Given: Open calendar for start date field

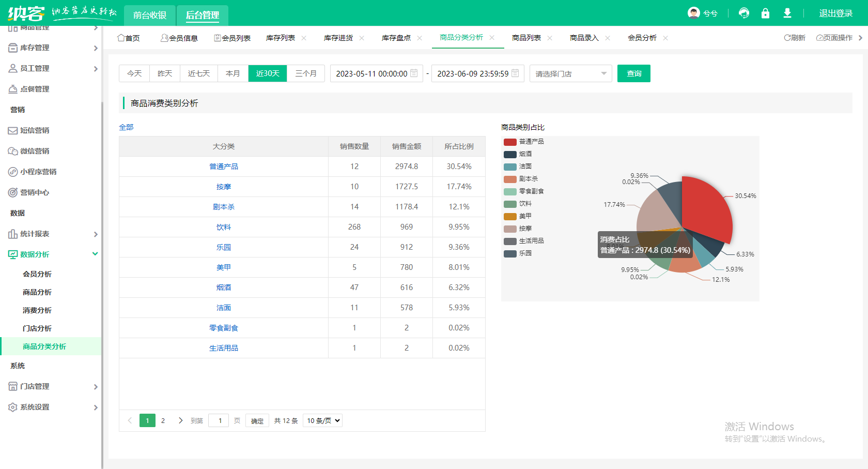Looking at the screenshot, I should click(414, 73).
